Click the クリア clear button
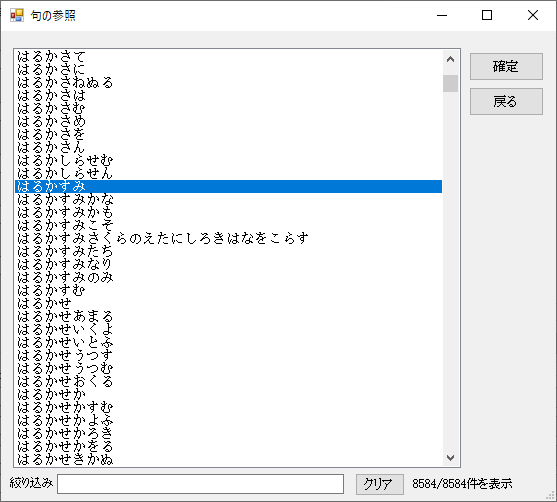This screenshot has width=557, height=502. (380, 484)
